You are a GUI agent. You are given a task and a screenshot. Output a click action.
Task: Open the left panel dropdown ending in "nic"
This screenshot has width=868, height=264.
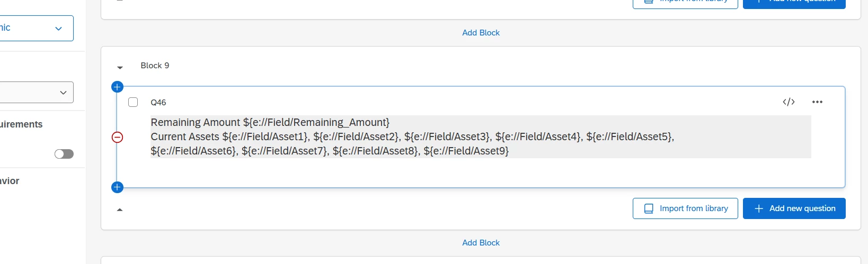tap(36, 28)
